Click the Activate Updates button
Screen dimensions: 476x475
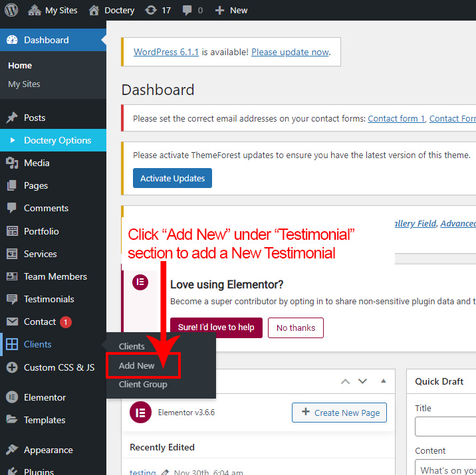click(172, 178)
